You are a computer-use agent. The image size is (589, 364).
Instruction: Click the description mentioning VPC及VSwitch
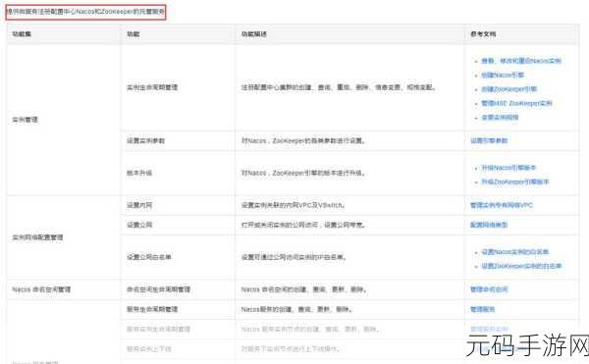coord(293,205)
